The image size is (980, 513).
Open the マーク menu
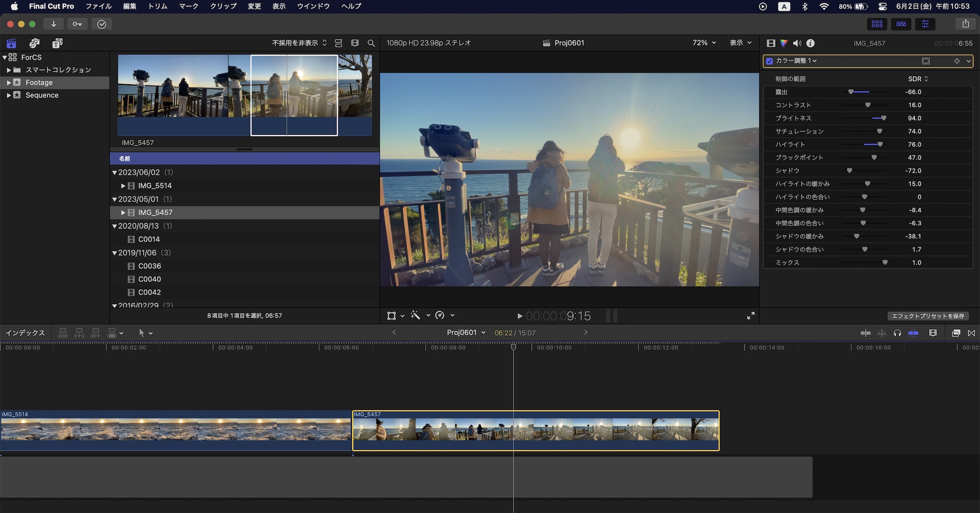point(189,6)
